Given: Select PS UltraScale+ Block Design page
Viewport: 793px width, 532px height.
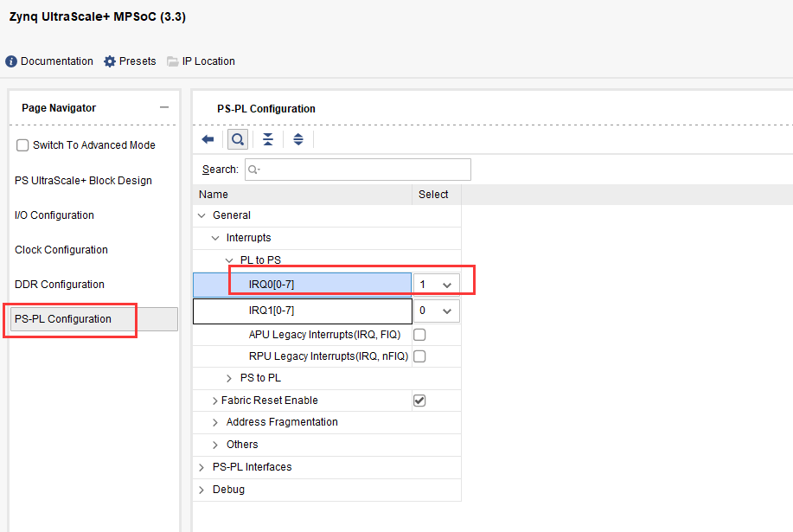Looking at the screenshot, I should pos(83,181).
